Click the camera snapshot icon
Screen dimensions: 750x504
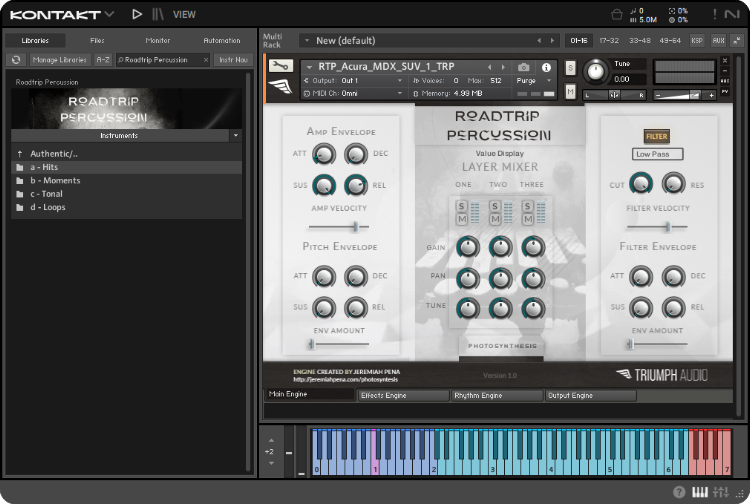523,67
